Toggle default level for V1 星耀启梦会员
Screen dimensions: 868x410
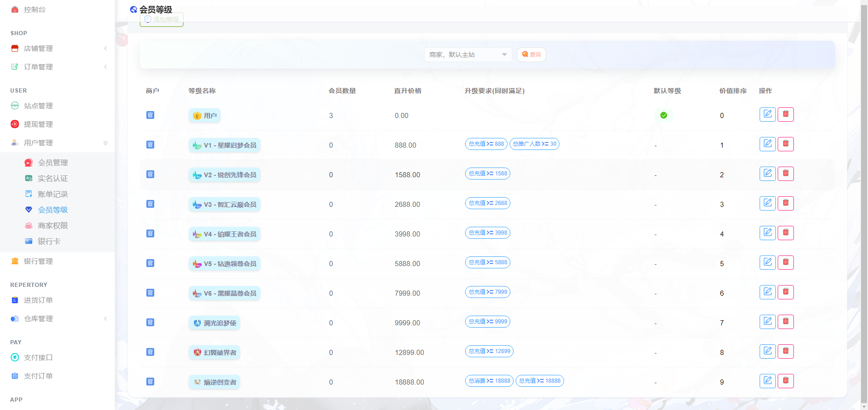pos(655,146)
